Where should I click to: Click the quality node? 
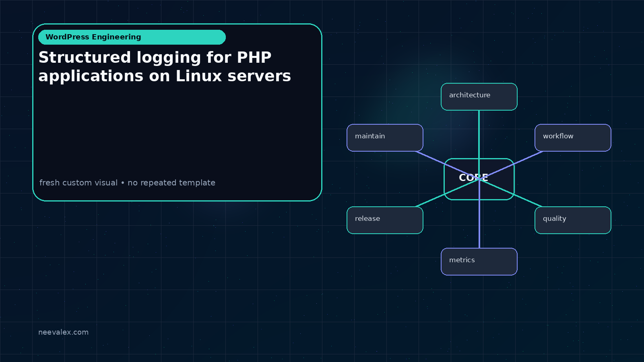click(x=573, y=220)
